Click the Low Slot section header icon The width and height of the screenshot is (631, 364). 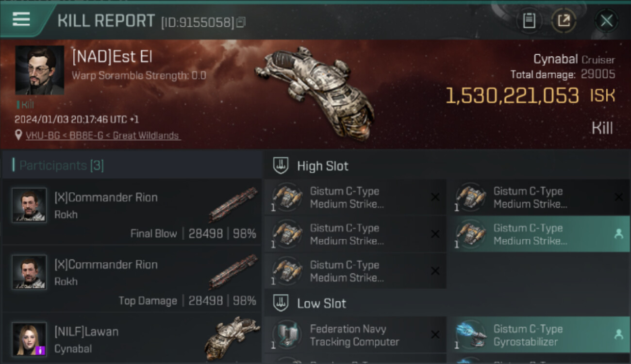coord(281,303)
